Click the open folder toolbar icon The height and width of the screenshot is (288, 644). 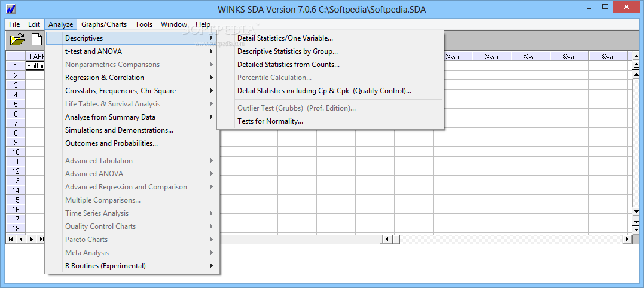pos(17,39)
